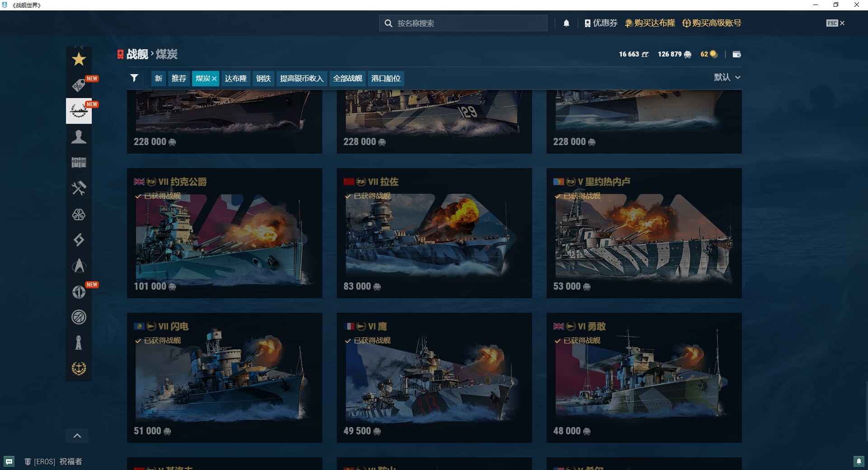
Task: Open the chat icon at bottom-left
Action: click(9, 461)
